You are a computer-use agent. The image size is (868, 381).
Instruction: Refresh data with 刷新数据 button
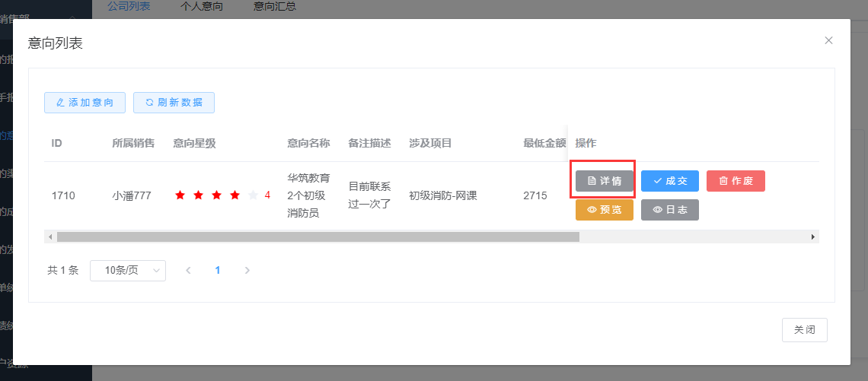(x=174, y=103)
